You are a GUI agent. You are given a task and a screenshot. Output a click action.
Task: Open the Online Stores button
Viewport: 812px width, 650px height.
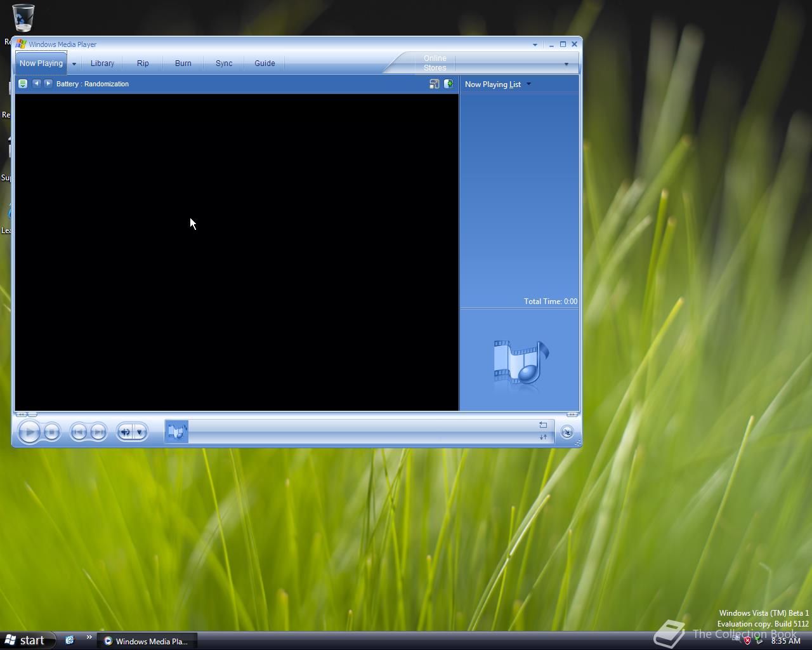pos(435,63)
